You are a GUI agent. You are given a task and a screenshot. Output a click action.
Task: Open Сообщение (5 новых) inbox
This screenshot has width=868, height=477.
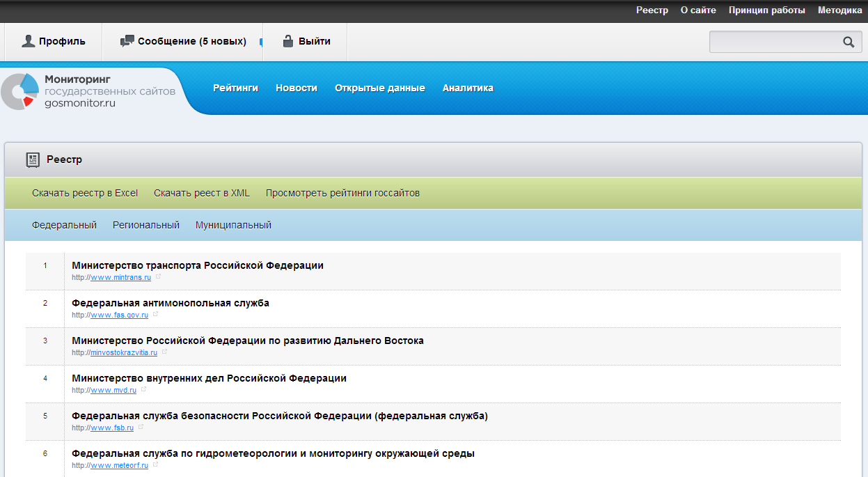(x=184, y=42)
